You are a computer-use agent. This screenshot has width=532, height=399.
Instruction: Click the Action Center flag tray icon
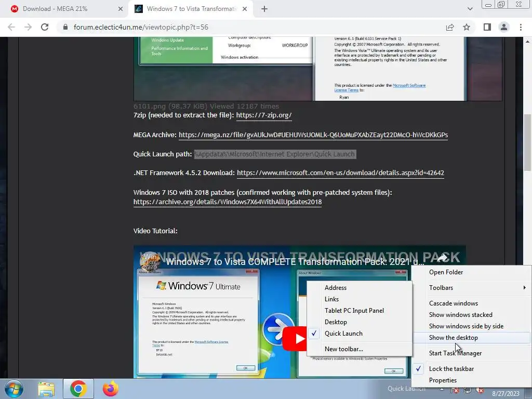[x=455, y=391]
